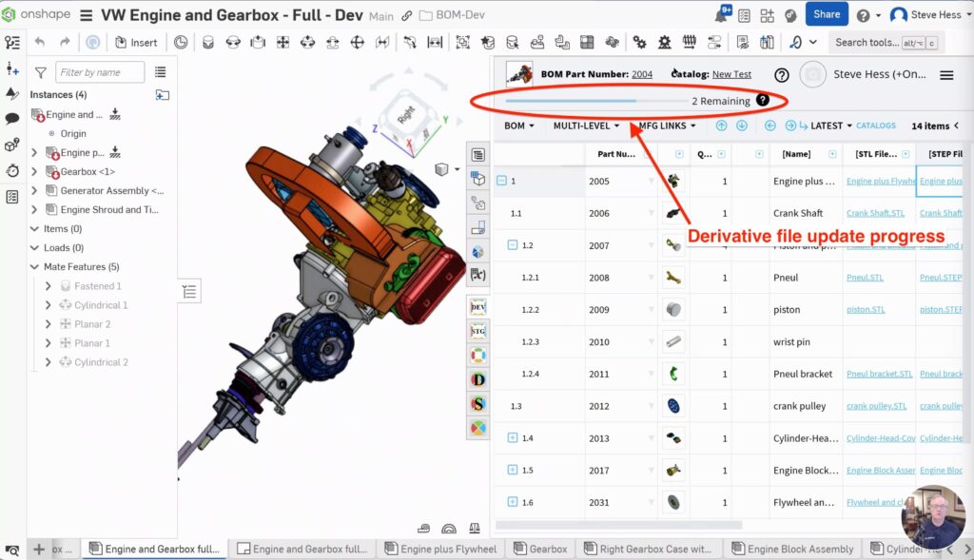Toggle the instance list view icon
The width and height of the screenshot is (974, 560).
point(160,72)
